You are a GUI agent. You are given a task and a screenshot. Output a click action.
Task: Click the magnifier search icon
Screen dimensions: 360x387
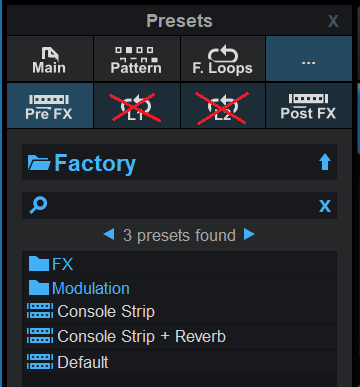click(38, 205)
